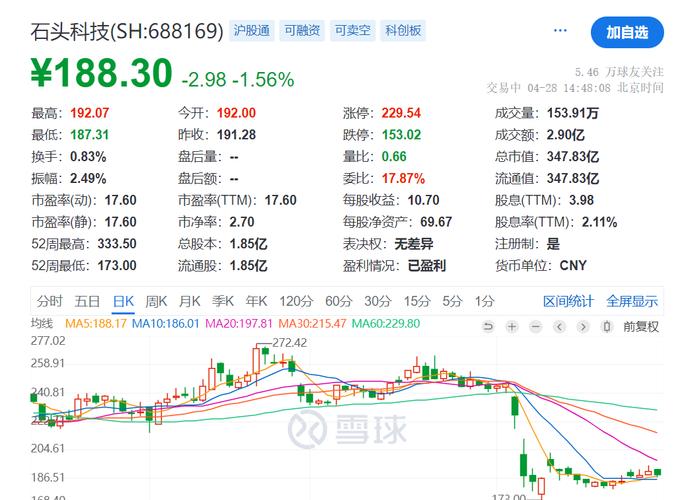
Task: Click the 科创板 tag
Action: pyautogui.click(x=403, y=30)
